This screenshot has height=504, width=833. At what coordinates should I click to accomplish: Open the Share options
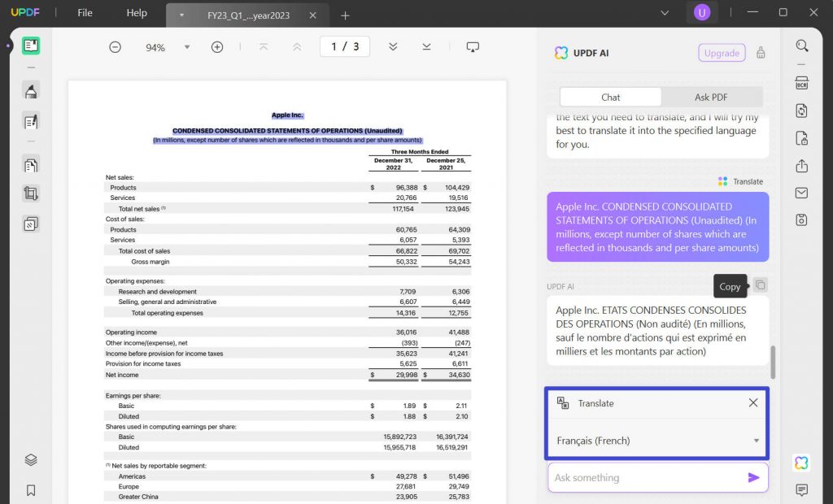(801, 166)
